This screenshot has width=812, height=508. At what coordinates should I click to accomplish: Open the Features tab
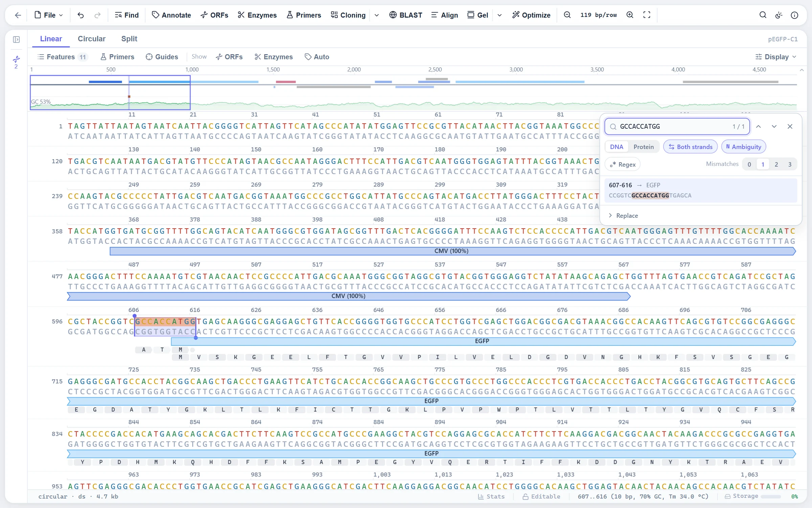pyautogui.click(x=62, y=57)
